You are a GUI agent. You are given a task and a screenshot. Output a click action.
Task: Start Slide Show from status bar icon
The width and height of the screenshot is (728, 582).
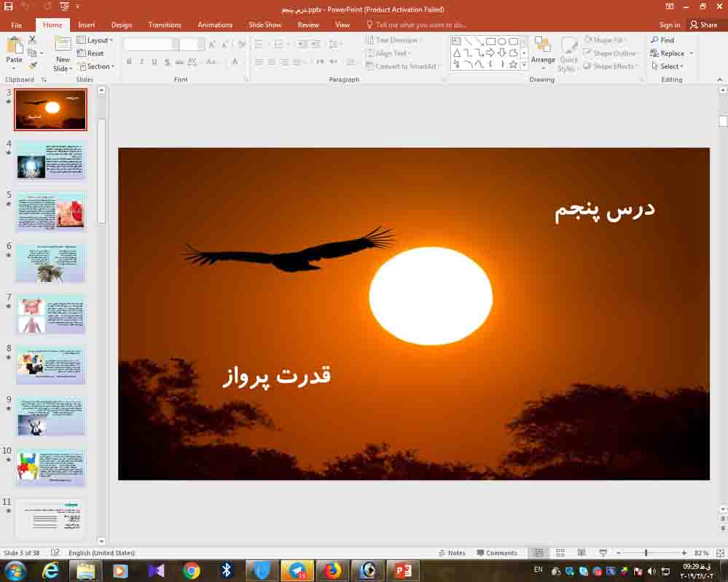coord(603,552)
